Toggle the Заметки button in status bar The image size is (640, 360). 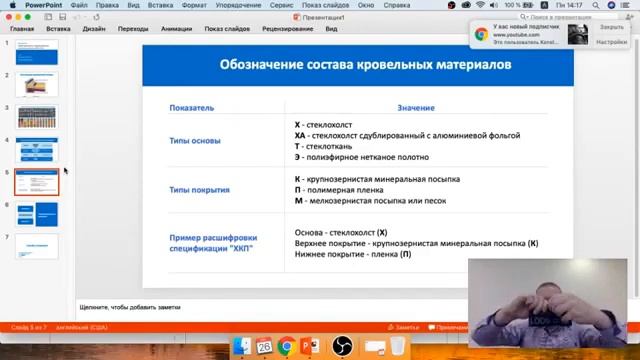click(x=403, y=327)
